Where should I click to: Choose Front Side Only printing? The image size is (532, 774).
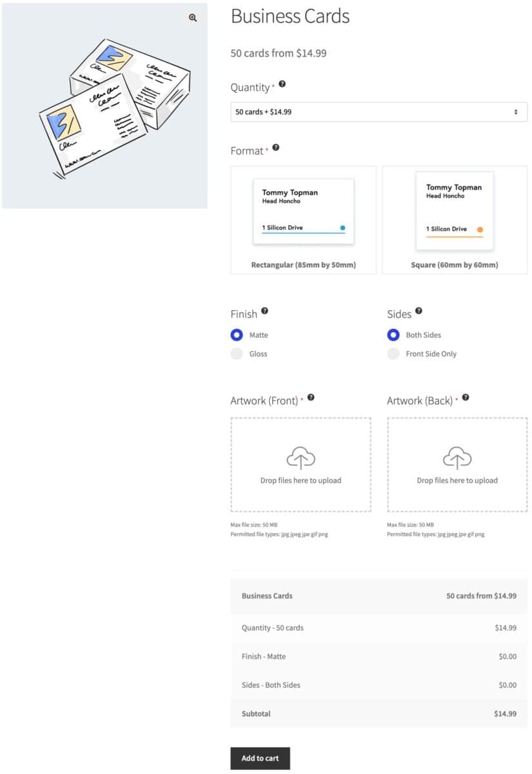[393, 353]
